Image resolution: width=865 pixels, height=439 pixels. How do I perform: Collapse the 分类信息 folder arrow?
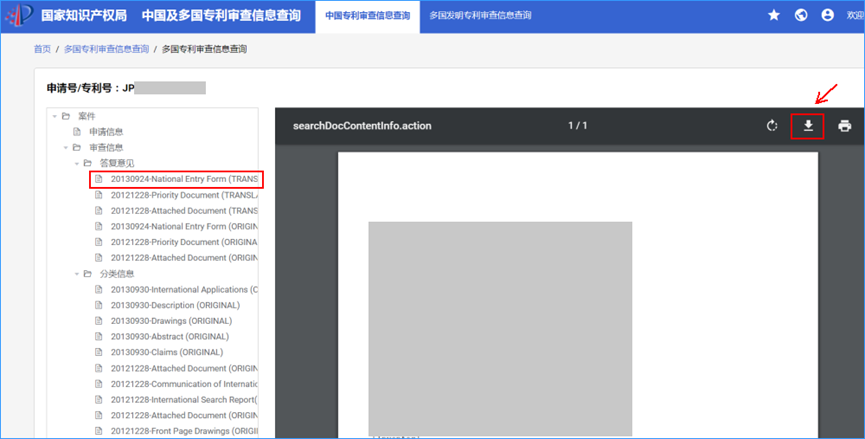point(77,274)
